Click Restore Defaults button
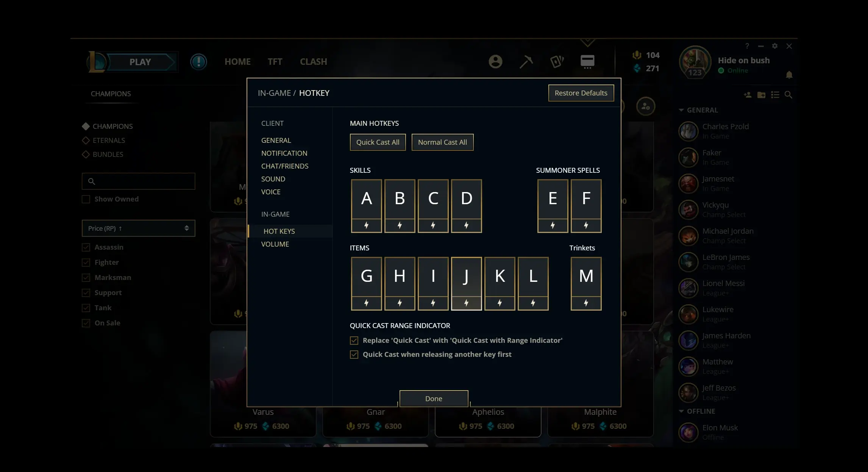The height and width of the screenshot is (472, 868). (x=581, y=92)
